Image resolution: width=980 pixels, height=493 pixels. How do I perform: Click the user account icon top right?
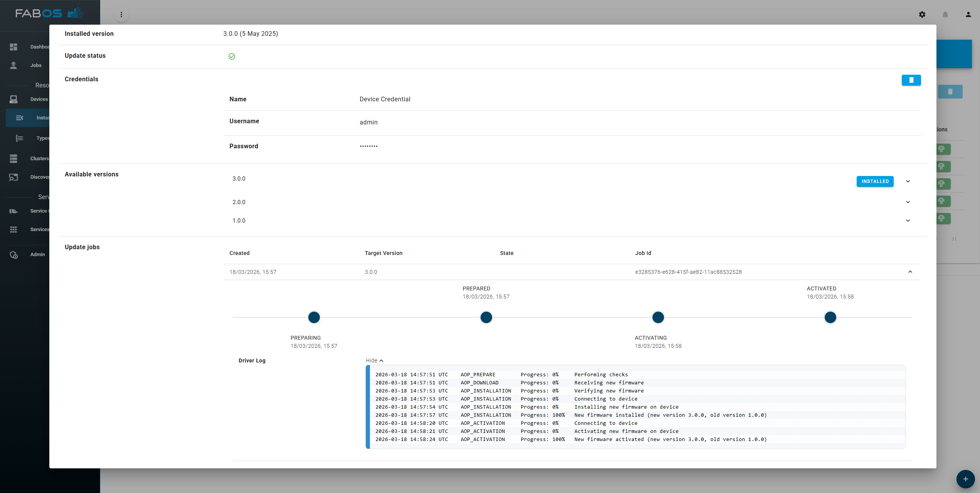click(x=968, y=14)
